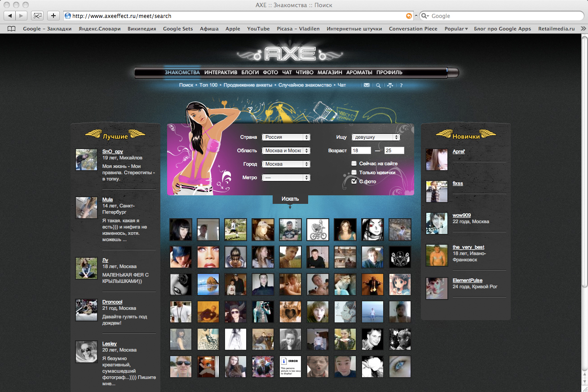Open the Город dropdown showing Москва
The image size is (588, 392).
click(286, 164)
